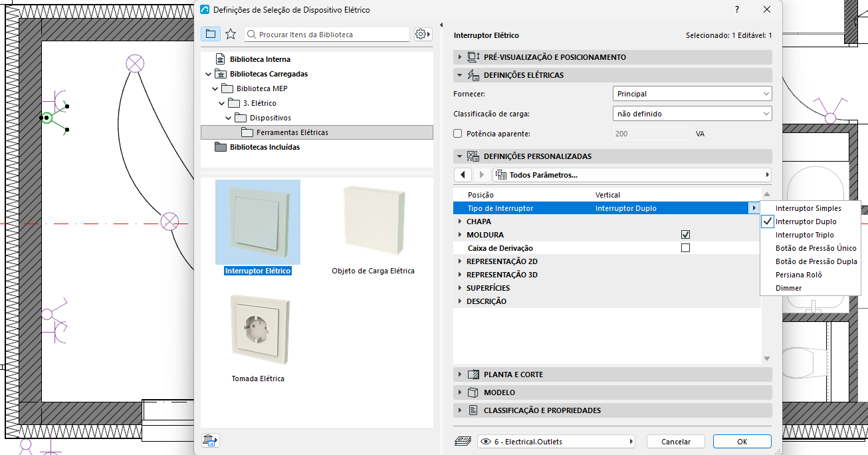Switch to folder view in library browser

point(211,34)
